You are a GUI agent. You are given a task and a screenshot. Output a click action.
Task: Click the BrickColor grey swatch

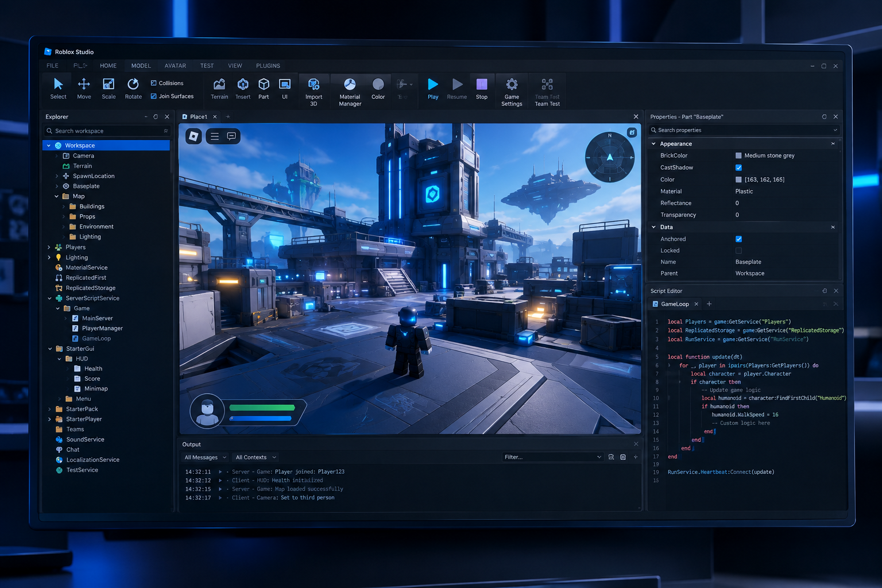(738, 156)
